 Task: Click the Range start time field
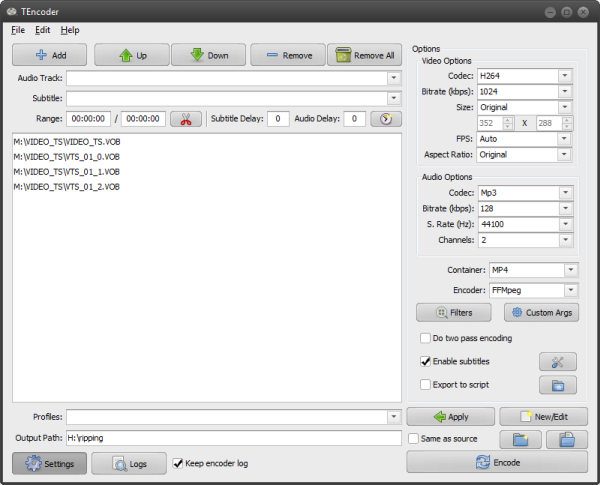click(x=88, y=119)
